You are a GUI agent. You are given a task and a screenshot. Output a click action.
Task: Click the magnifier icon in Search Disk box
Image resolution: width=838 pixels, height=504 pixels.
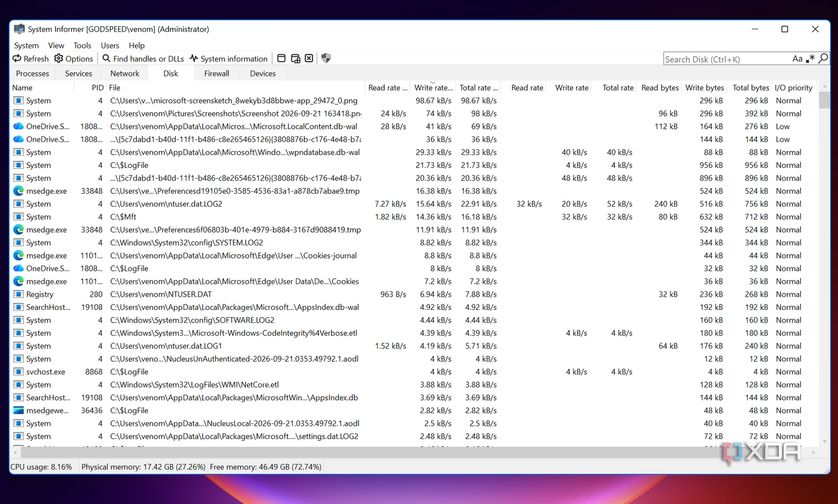[x=823, y=59]
